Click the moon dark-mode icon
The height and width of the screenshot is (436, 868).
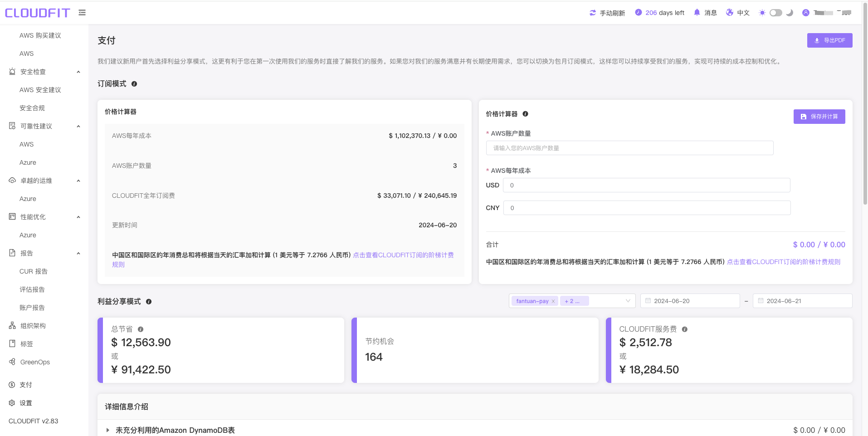(x=790, y=13)
